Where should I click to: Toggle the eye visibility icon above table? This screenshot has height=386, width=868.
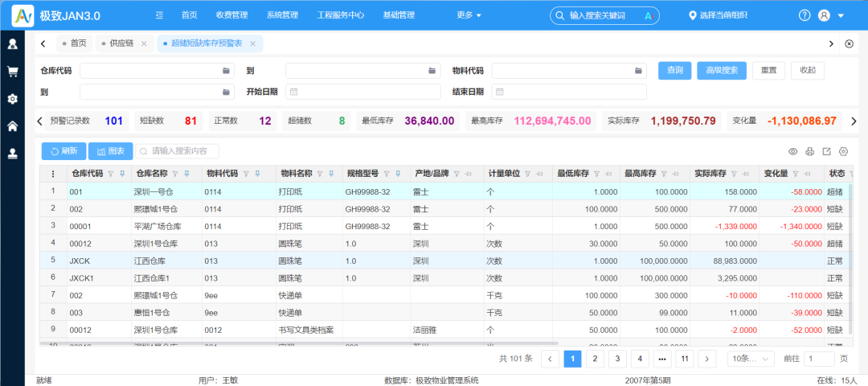point(792,151)
